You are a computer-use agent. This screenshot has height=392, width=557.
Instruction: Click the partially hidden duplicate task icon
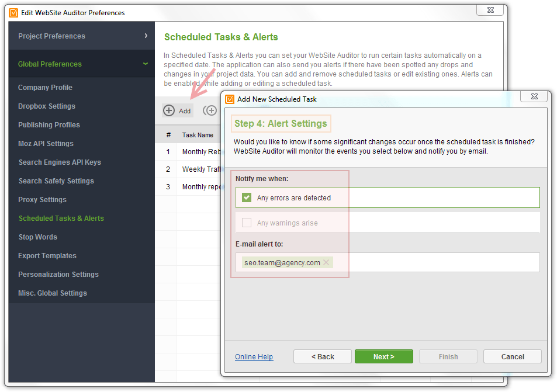coord(210,110)
